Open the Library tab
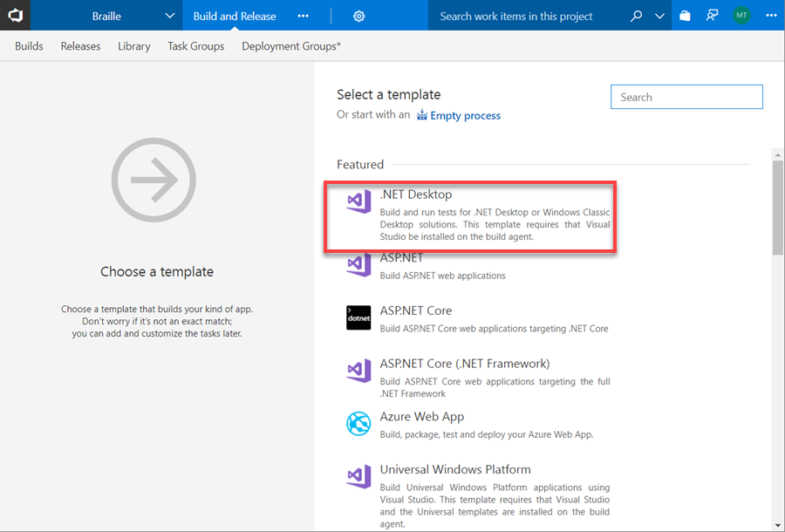 (133, 46)
